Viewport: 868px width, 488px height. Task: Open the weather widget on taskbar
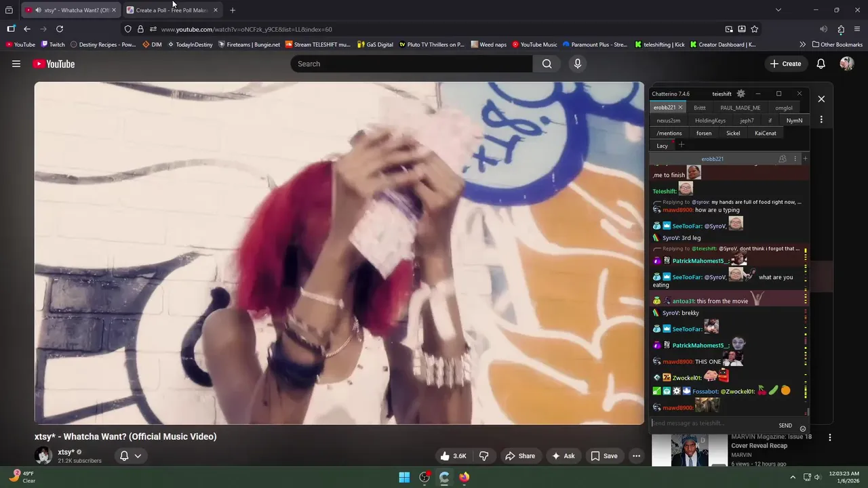[x=23, y=477]
